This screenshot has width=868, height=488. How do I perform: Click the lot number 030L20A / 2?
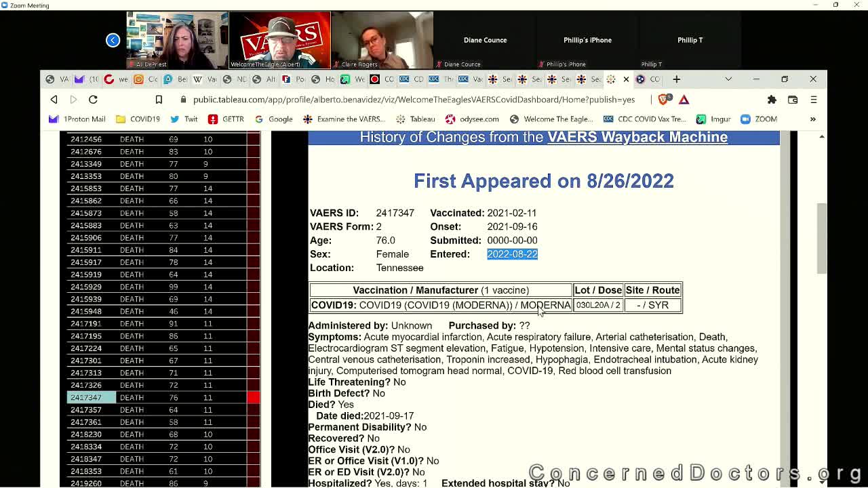click(598, 305)
